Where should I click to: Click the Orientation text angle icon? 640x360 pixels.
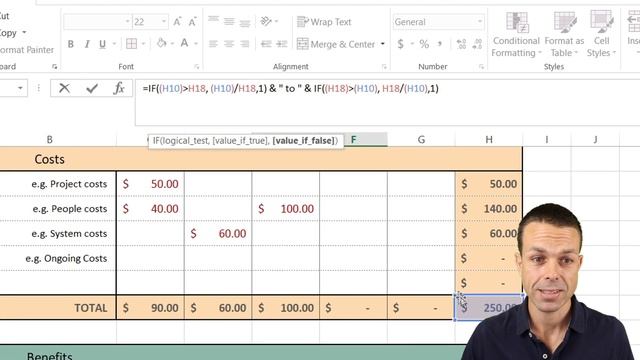[266, 21]
